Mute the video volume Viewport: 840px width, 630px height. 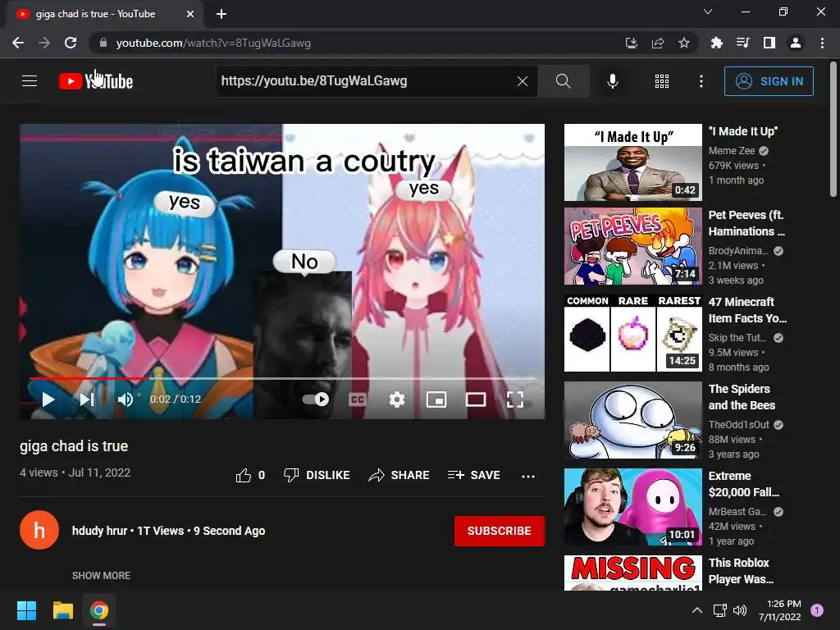click(x=126, y=399)
